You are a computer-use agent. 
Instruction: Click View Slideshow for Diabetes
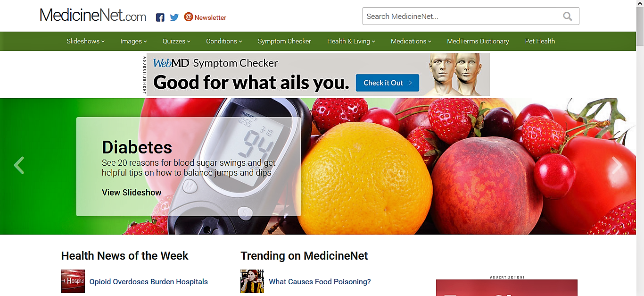[132, 193]
